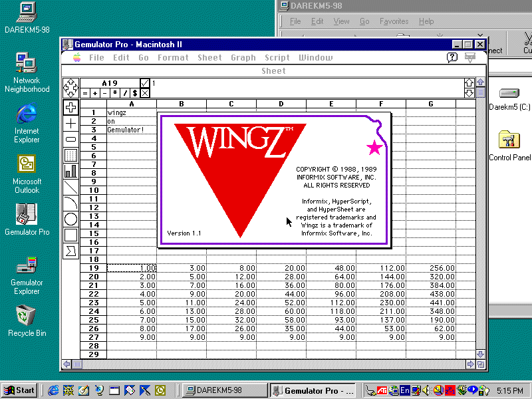Viewport: 532px width, 399px height.
Task: Click the equals sign formula button
Action: (x=85, y=93)
